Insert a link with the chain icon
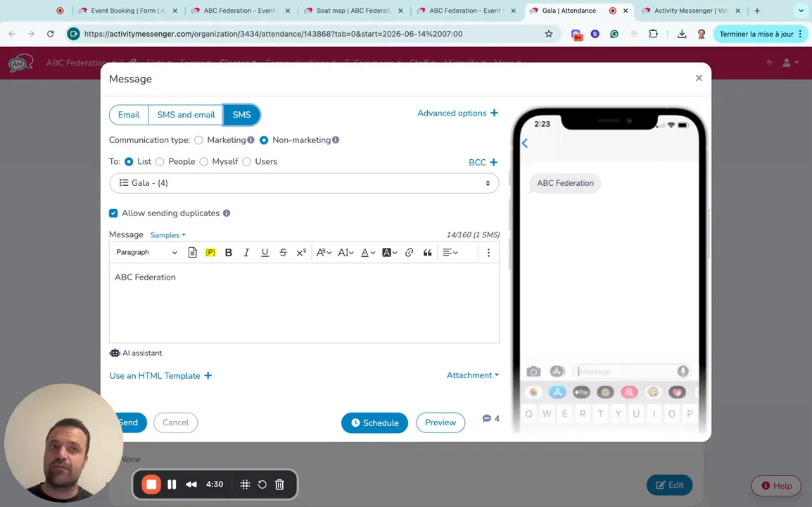This screenshot has height=507, width=812. (x=409, y=253)
